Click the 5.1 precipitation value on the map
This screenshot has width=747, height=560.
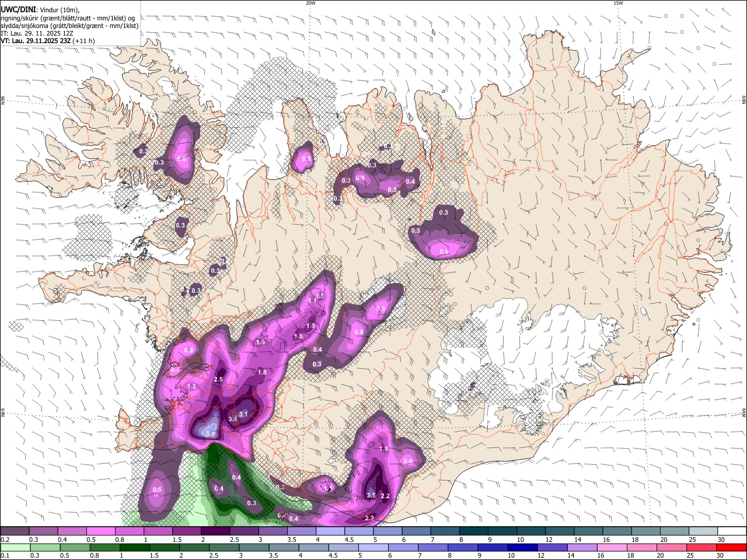pos(211,433)
